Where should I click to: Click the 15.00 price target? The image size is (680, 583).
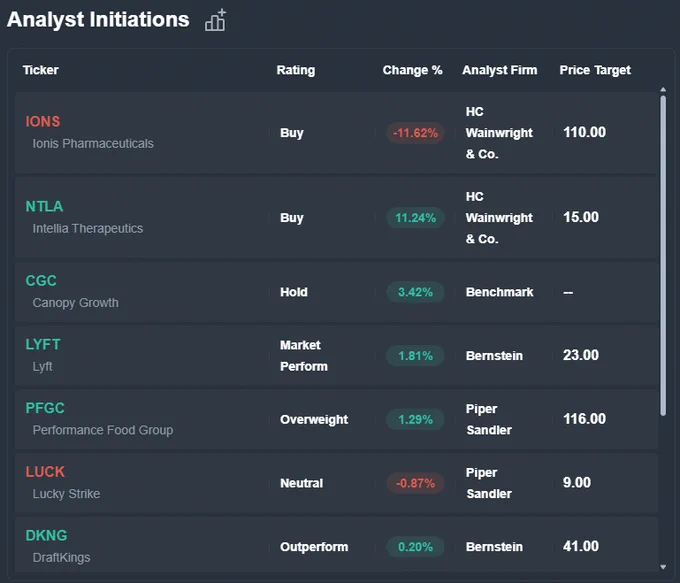tap(581, 217)
